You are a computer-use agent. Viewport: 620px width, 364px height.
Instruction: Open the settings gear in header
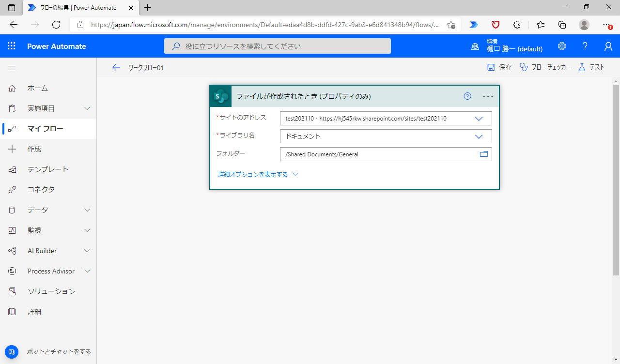point(562,46)
